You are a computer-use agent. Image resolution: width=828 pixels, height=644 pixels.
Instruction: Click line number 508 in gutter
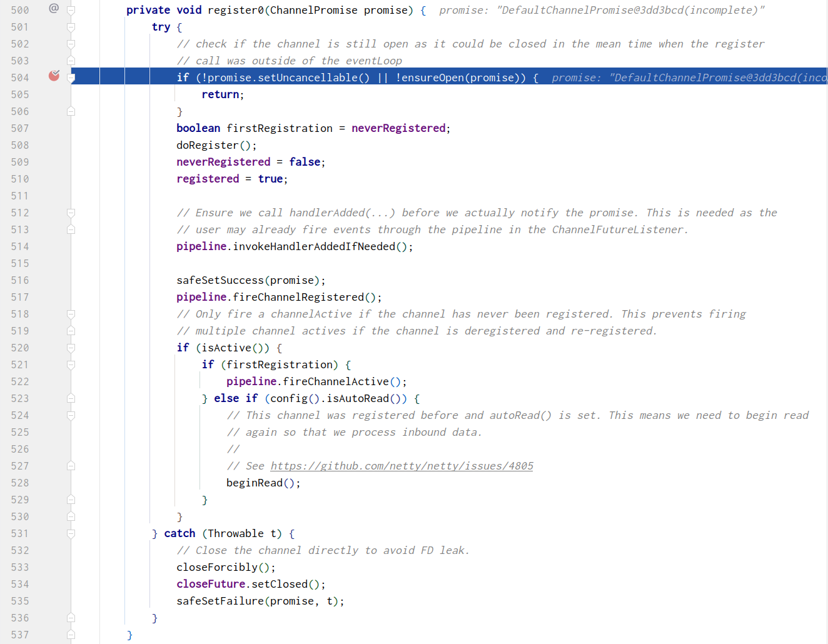pos(20,145)
